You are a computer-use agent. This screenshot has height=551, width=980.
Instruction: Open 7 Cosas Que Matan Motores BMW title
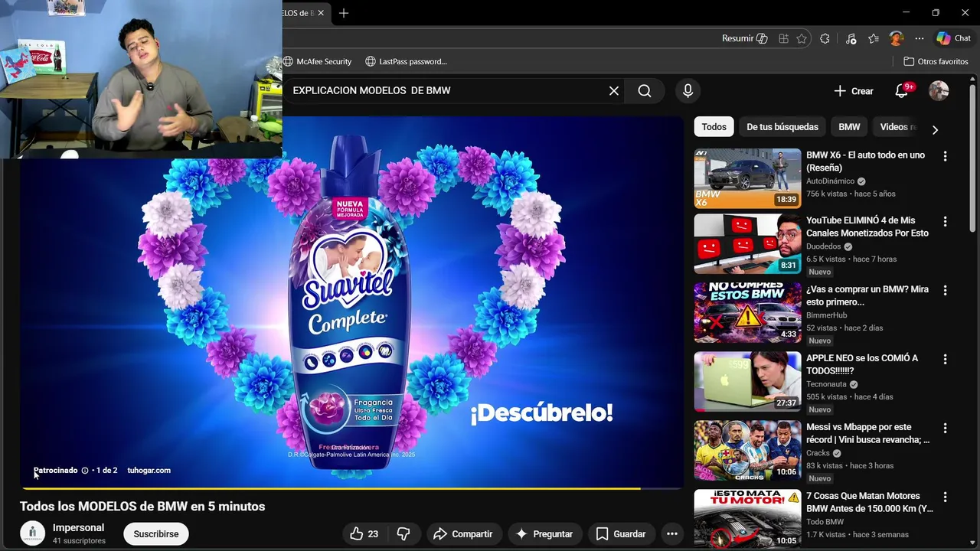870,502
